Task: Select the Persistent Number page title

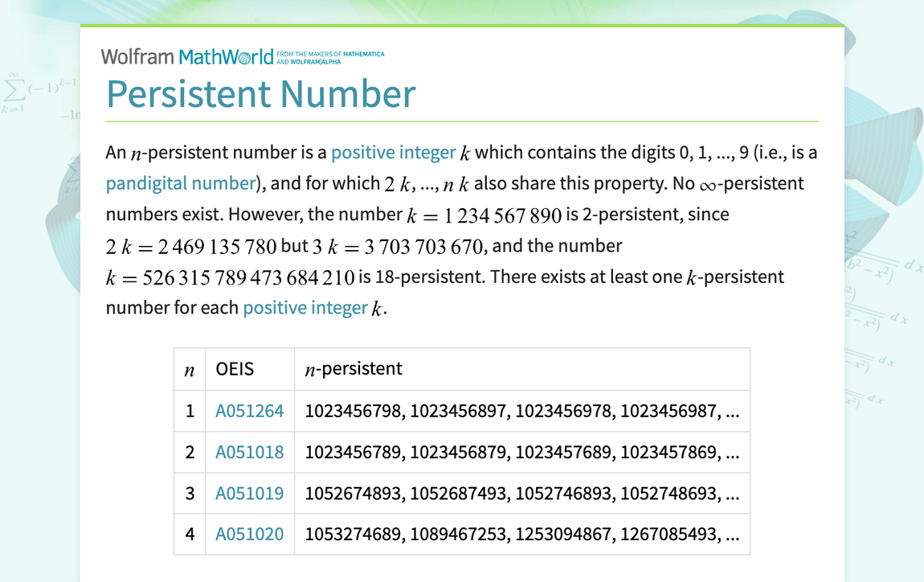Action: tap(261, 94)
